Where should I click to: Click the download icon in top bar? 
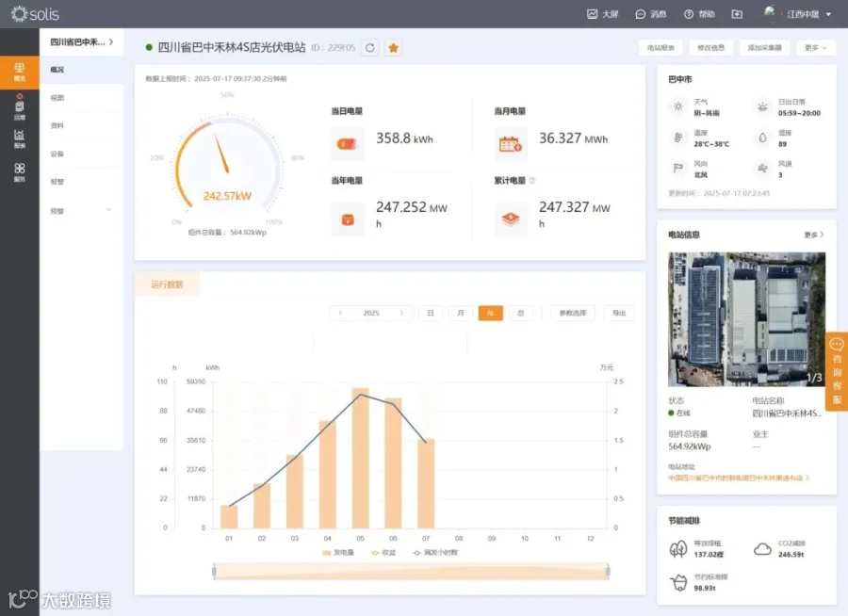(x=737, y=14)
